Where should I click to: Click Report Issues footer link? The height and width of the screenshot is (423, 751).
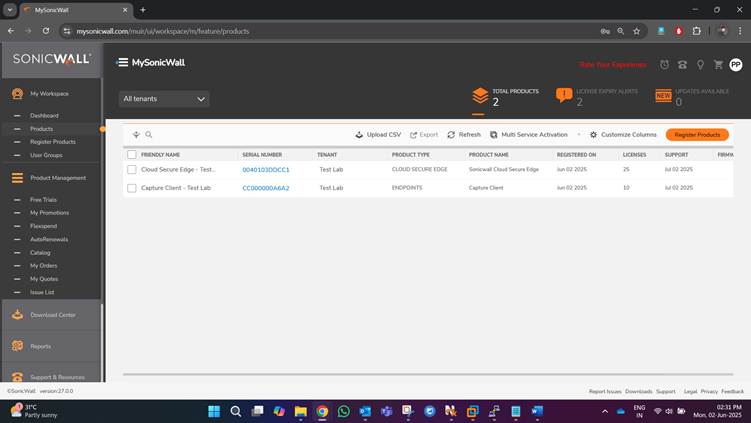(605, 391)
